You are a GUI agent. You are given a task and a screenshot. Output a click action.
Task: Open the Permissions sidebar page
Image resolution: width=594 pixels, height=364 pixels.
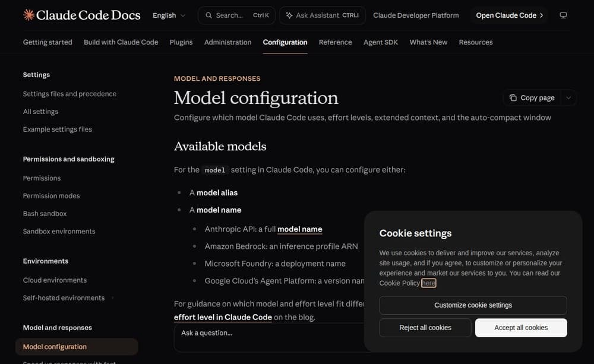[x=42, y=178]
